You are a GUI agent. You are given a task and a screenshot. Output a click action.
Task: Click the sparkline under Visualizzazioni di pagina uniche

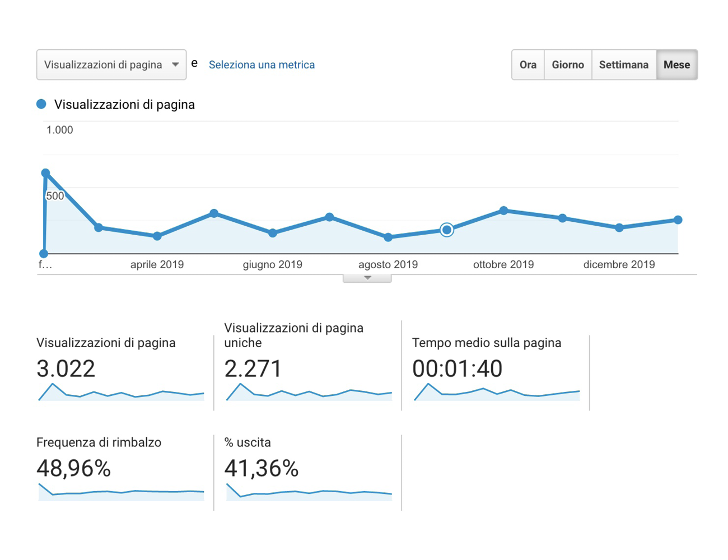309,393
